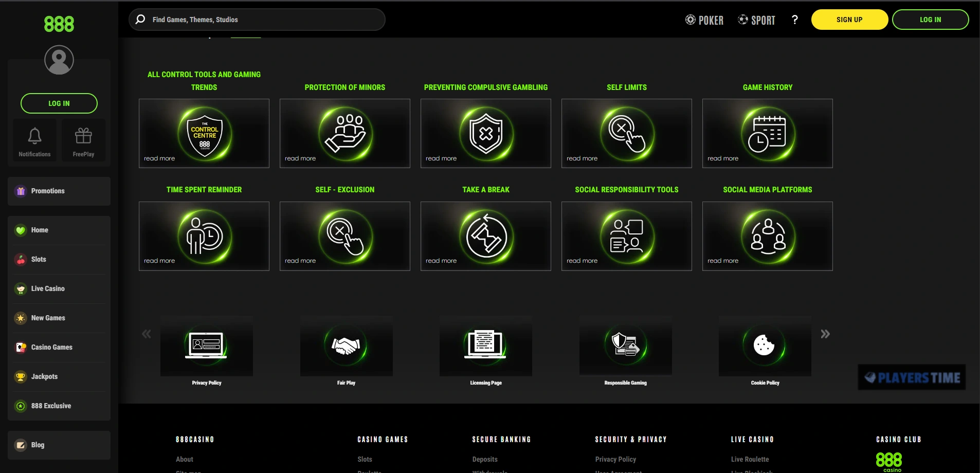
Task: Open Preventing Compulsive Gambling shield card
Action: [x=486, y=133]
